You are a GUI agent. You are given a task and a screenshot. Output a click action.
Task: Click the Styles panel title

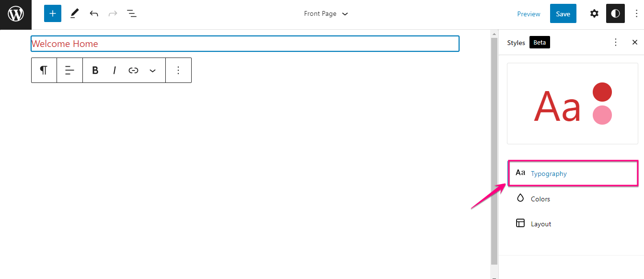516,43
